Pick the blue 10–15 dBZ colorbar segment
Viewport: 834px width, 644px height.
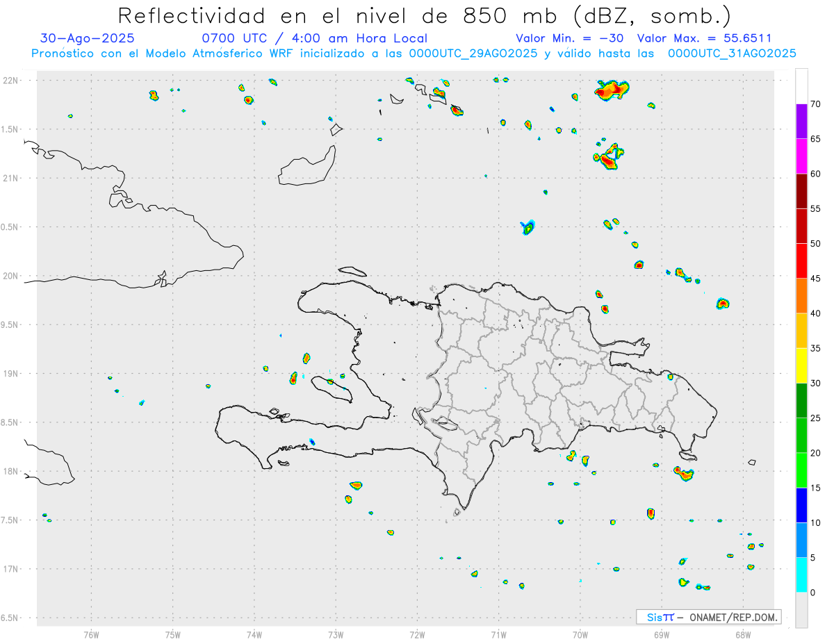[801, 505]
